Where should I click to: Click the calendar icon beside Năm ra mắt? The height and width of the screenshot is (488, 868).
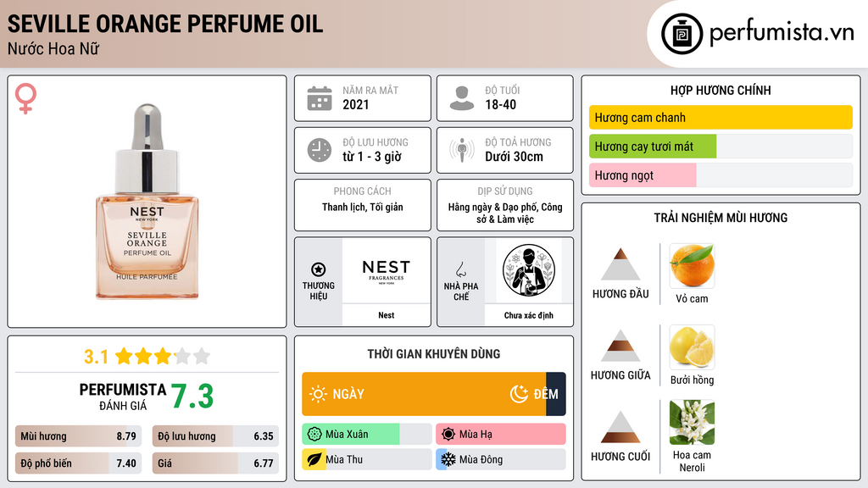[x=320, y=98]
